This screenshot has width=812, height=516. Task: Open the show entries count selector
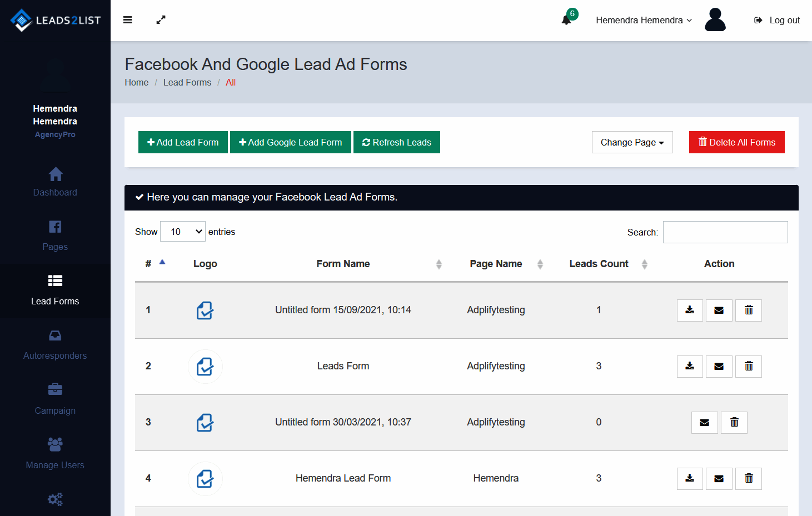183,232
